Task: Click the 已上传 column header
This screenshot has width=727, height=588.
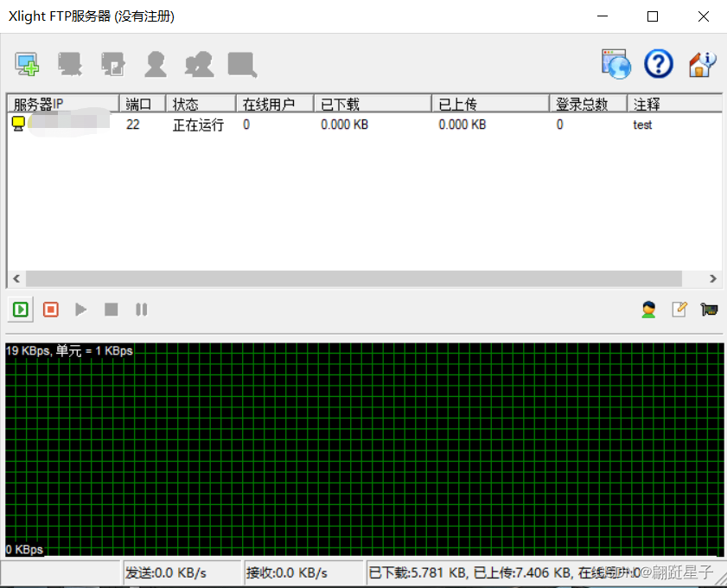Action: pyautogui.click(x=491, y=104)
